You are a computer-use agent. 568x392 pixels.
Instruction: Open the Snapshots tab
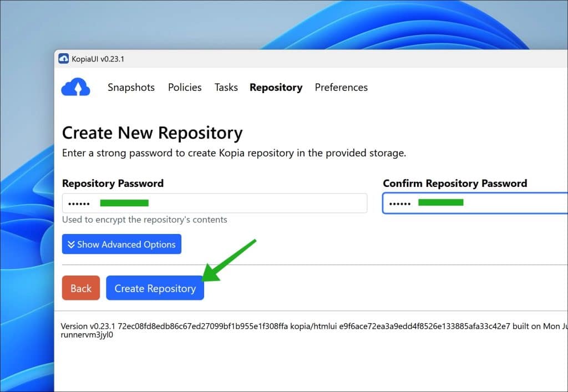tap(131, 87)
